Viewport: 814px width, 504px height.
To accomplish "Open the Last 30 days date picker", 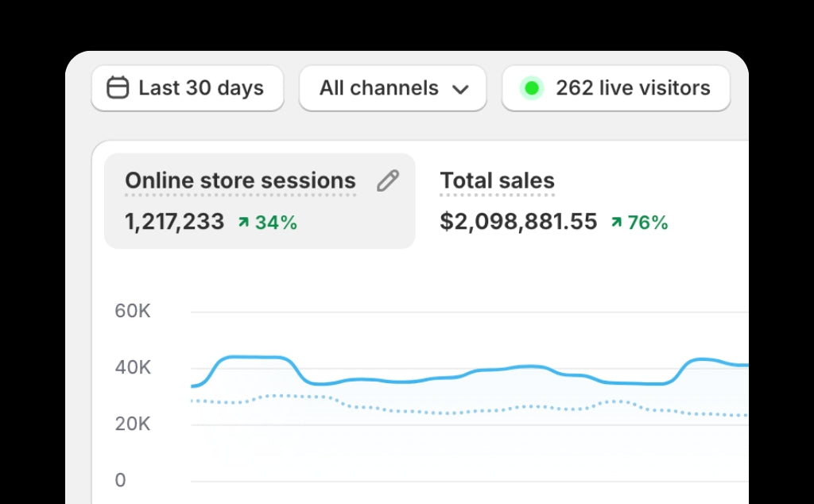I will [188, 88].
